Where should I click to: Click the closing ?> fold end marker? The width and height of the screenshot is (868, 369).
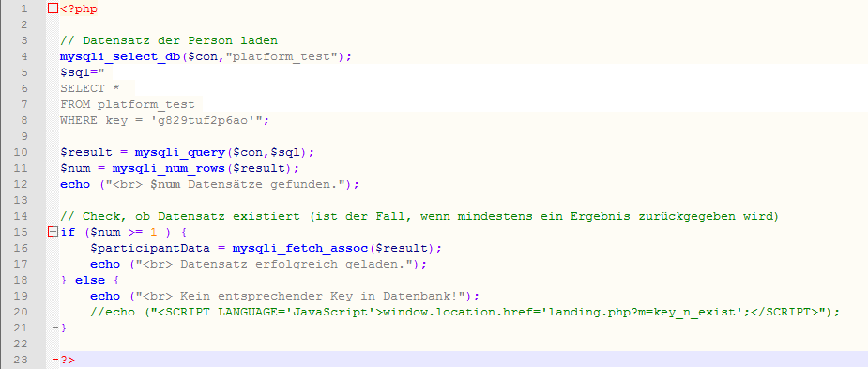click(x=53, y=360)
